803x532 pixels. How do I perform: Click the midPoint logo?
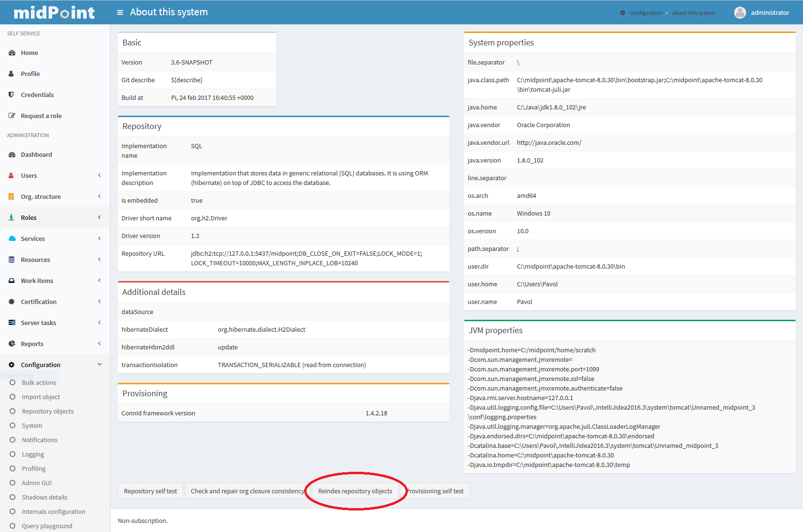point(54,12)
